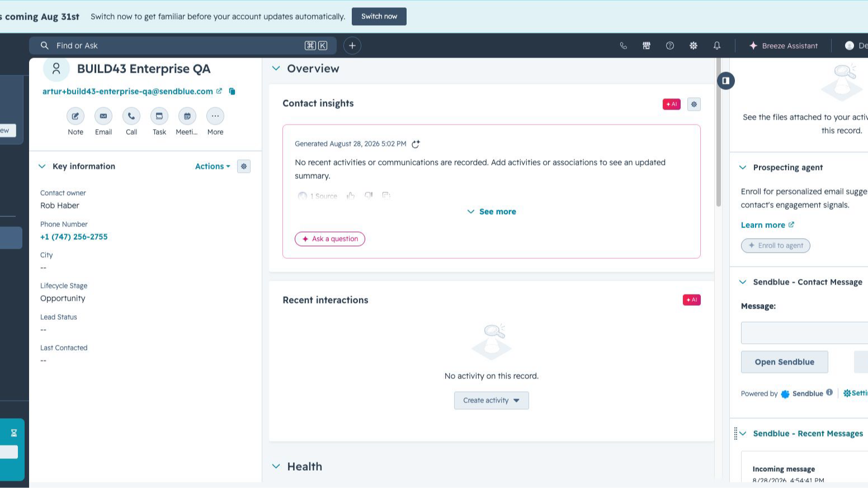Click the Call action icon
The width and height of the screenshot is (868, 488).
click(x=131, y=116)
